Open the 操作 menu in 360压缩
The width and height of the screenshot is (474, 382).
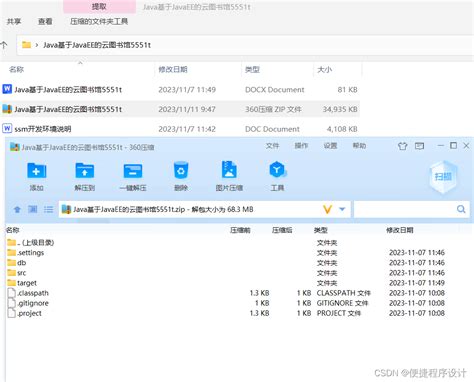[x=301, y=146]
